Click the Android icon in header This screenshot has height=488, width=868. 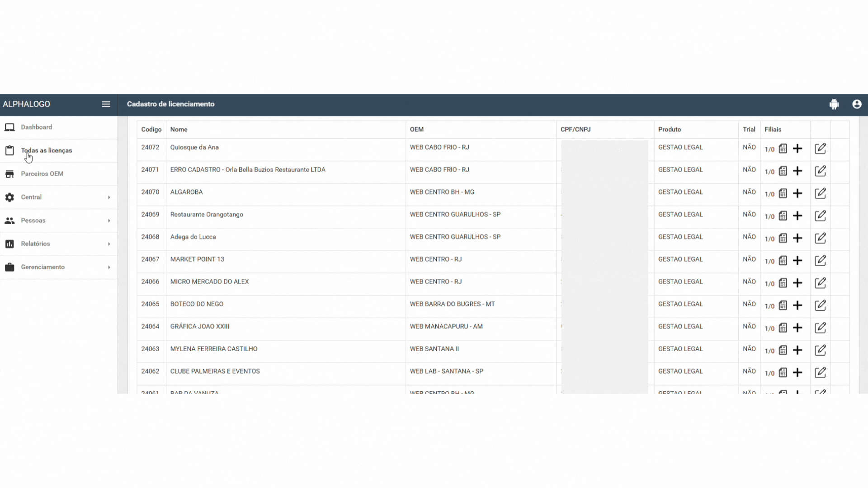834,104
